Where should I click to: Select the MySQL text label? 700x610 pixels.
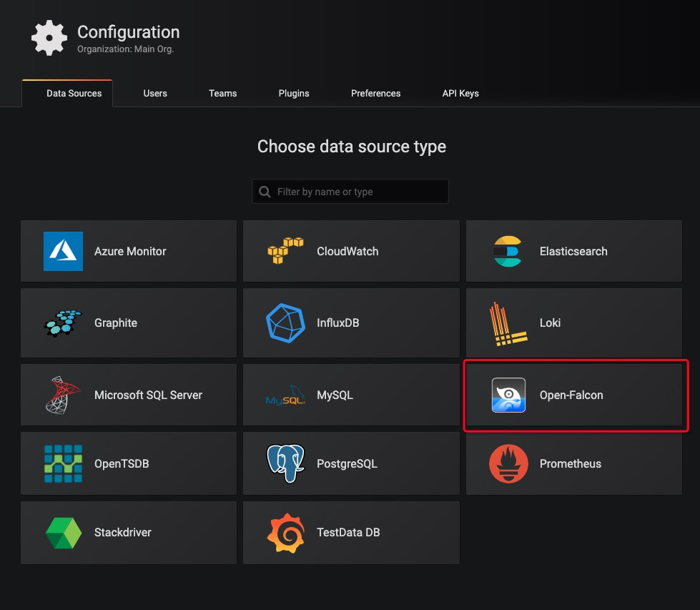(x=335, y=395)
